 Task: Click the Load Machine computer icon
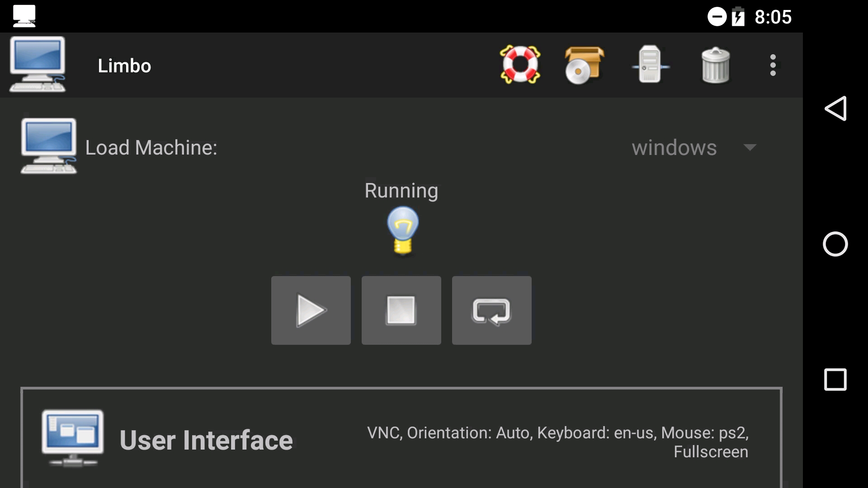click(48, 146)
